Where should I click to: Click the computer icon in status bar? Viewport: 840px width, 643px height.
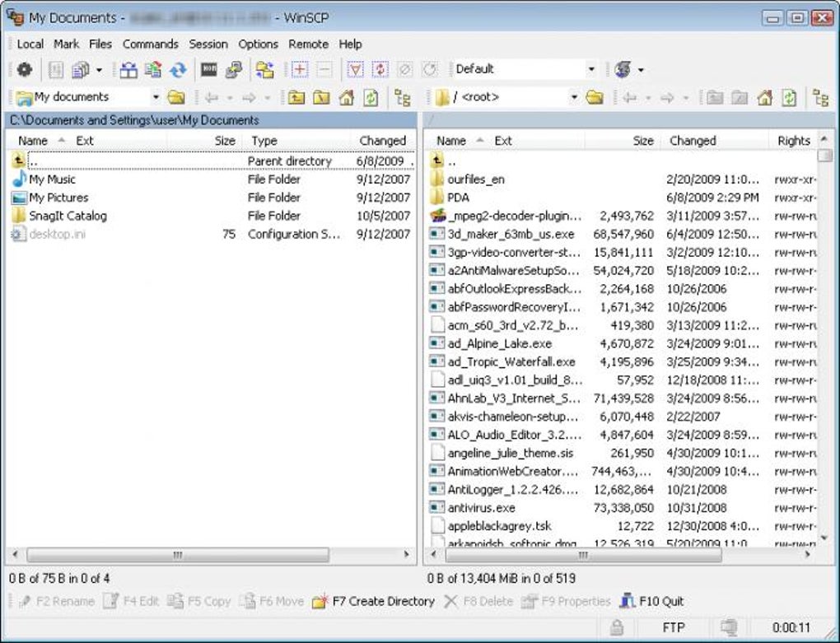[x=729, y=627]
